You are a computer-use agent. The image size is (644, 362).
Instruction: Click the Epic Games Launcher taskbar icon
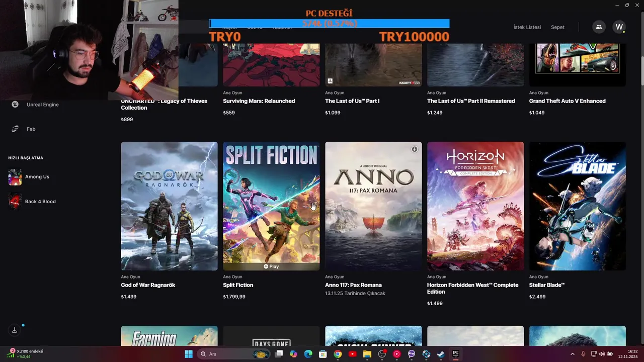tap(456, 354)
